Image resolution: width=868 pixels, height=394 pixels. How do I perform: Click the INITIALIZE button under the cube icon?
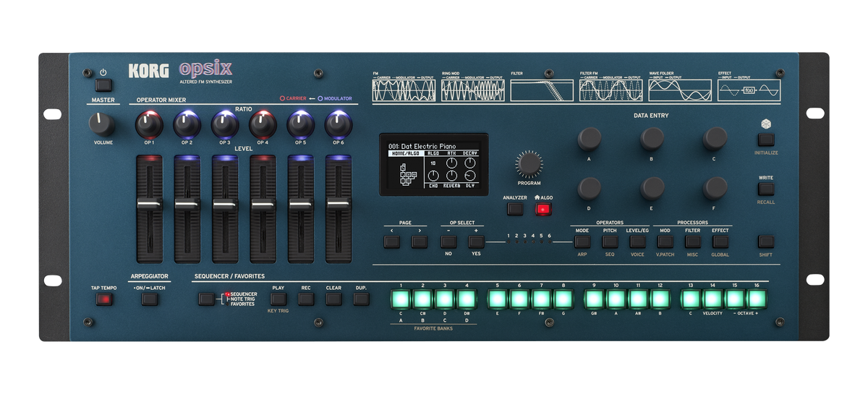[766, 140]
